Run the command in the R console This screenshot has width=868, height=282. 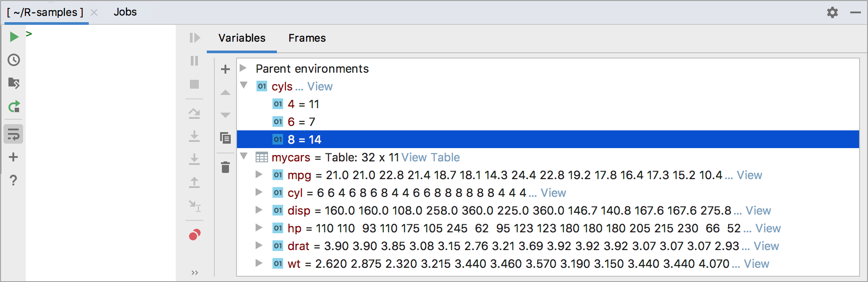(x=13, y=37)
